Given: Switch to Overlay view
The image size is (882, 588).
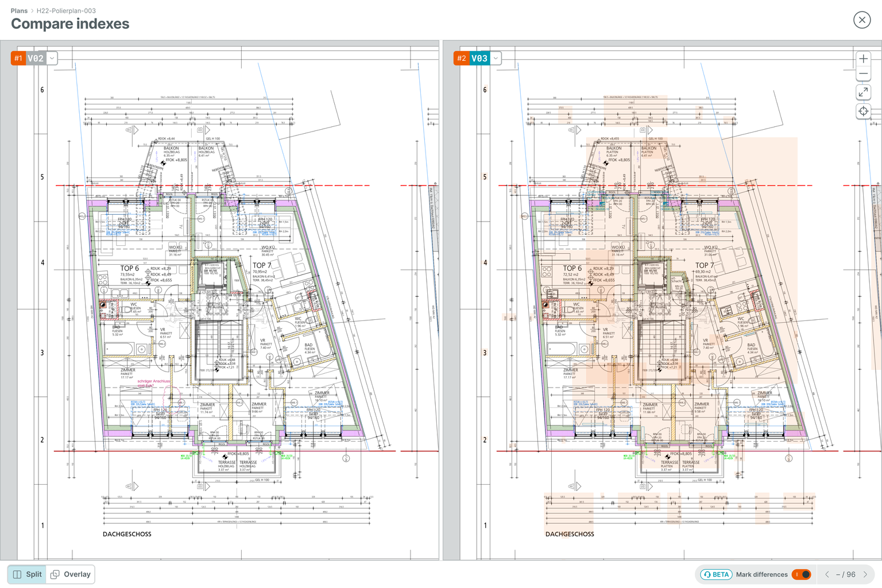Looking at the screenshot, I should point(71,574).
